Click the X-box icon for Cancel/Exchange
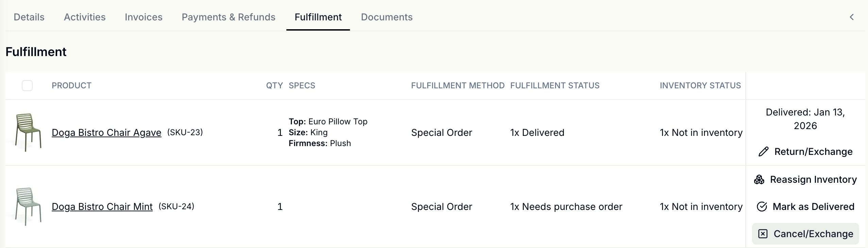868x248 pixels. pyautogui.click(x=763, y=234)
